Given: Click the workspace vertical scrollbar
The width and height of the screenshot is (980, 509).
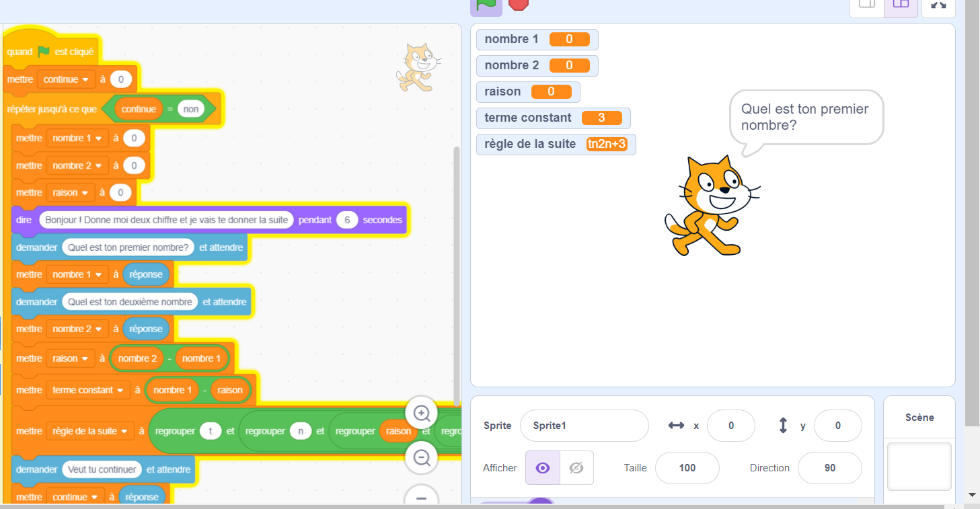Looking at the screenshot, I should point(457,276).
